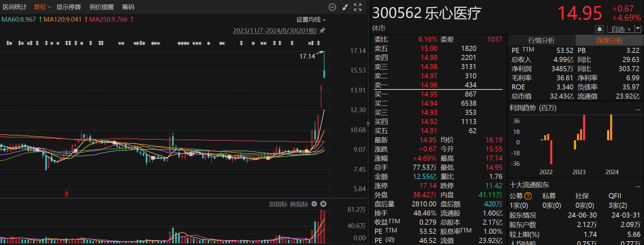Open the 利润趋势 more options ellipsis

tap(638, 109)
